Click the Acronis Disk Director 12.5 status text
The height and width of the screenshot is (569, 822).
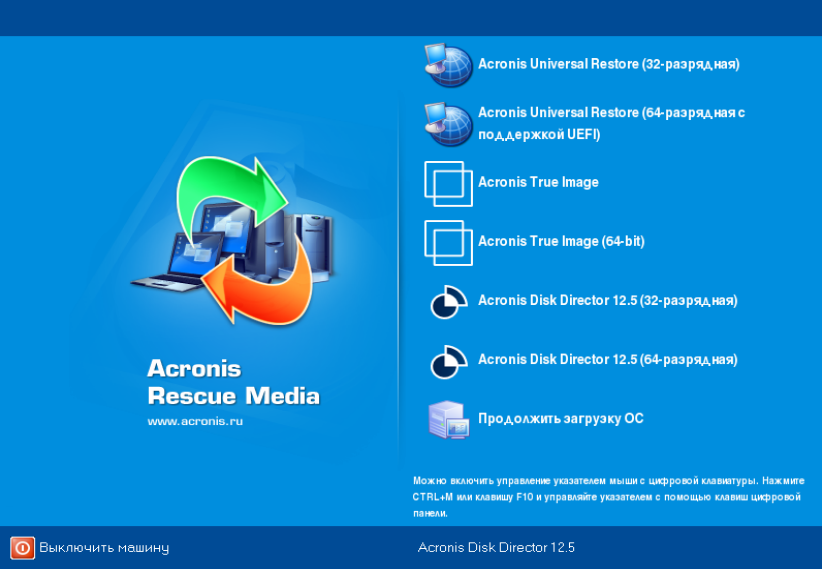[x=495, y=548]
